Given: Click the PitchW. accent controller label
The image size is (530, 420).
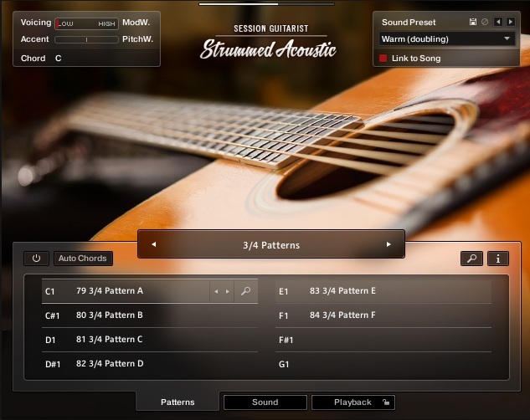Looking at the screenshot, I should pos(137,39).
